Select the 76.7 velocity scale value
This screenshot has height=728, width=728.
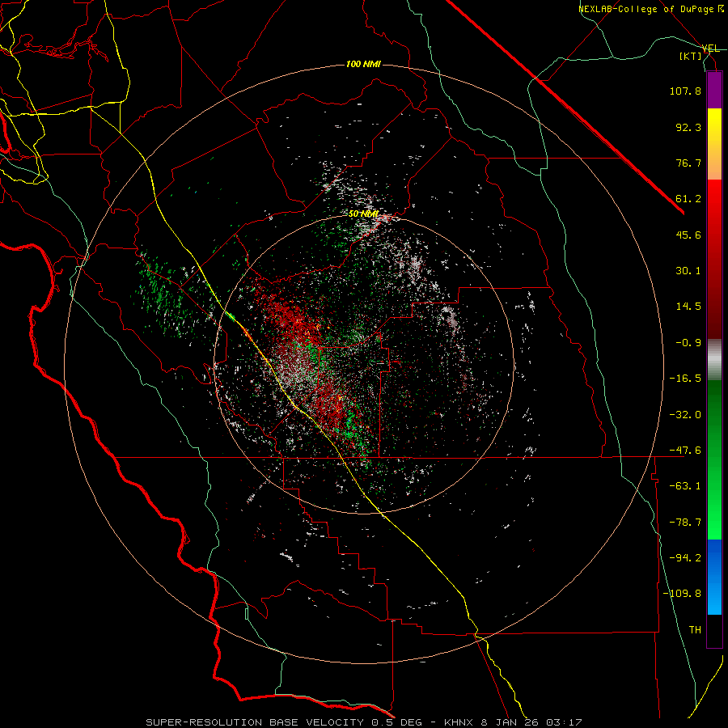(x=688, y=163)
